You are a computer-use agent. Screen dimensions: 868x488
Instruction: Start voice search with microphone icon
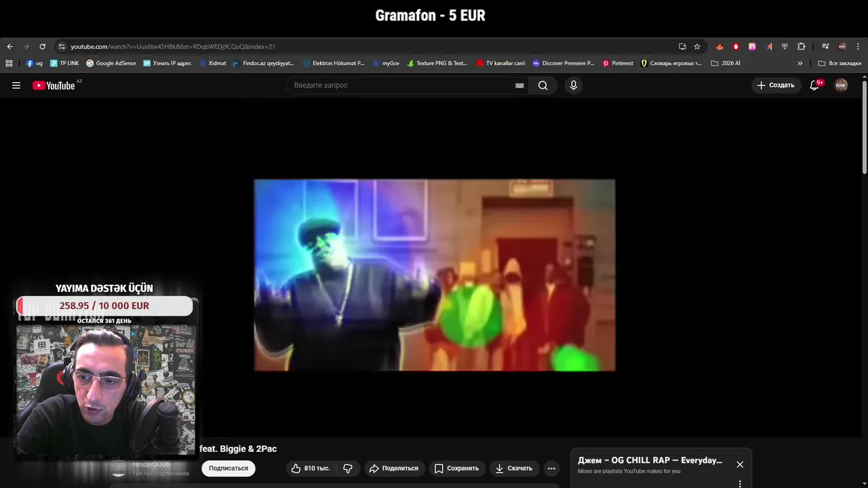click(574, 85)
